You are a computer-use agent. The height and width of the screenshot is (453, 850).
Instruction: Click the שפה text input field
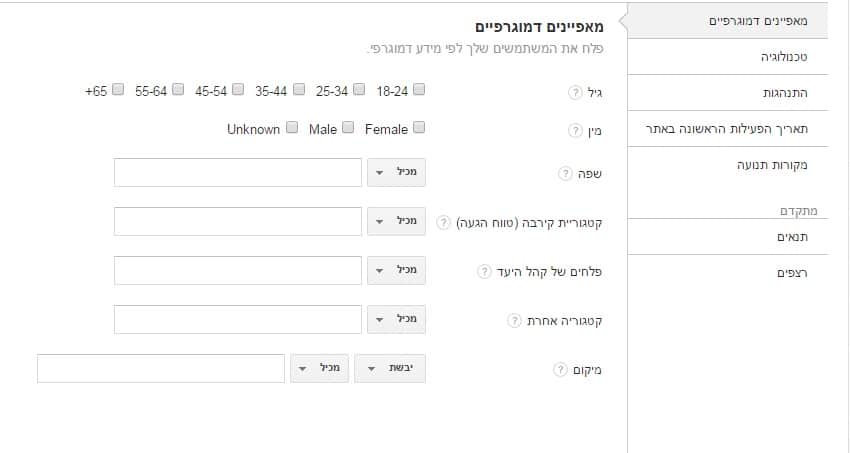[x=237, y=172]
